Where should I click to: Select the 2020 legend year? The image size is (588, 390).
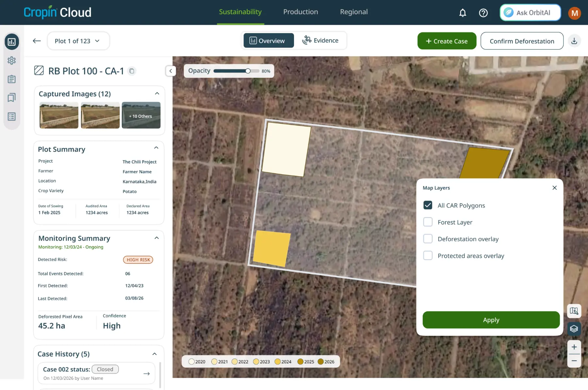[197, 362]
